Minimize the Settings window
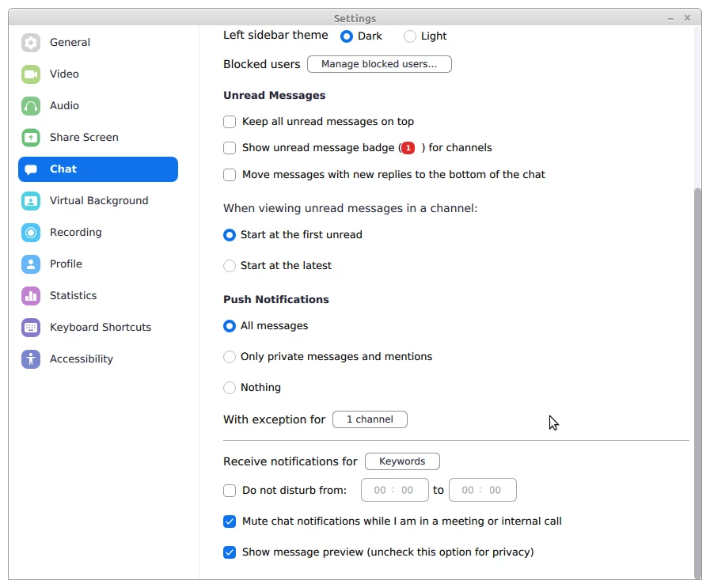 [x=670, y=18]
